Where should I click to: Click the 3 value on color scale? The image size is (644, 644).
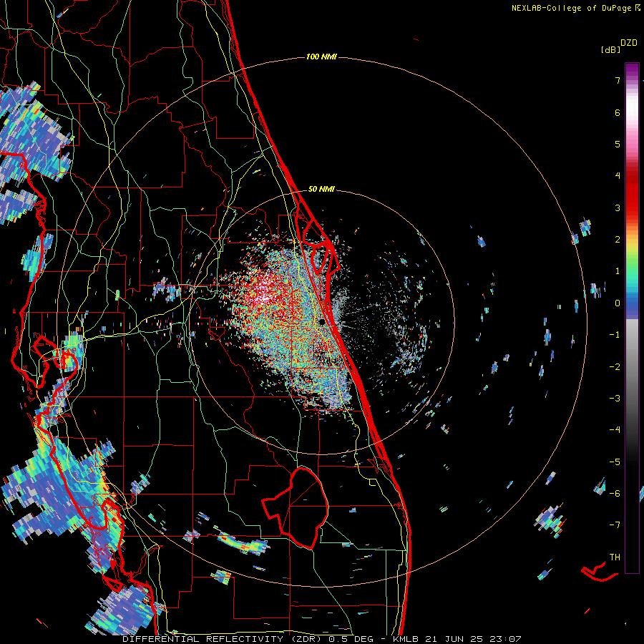(x=618, y=208)
